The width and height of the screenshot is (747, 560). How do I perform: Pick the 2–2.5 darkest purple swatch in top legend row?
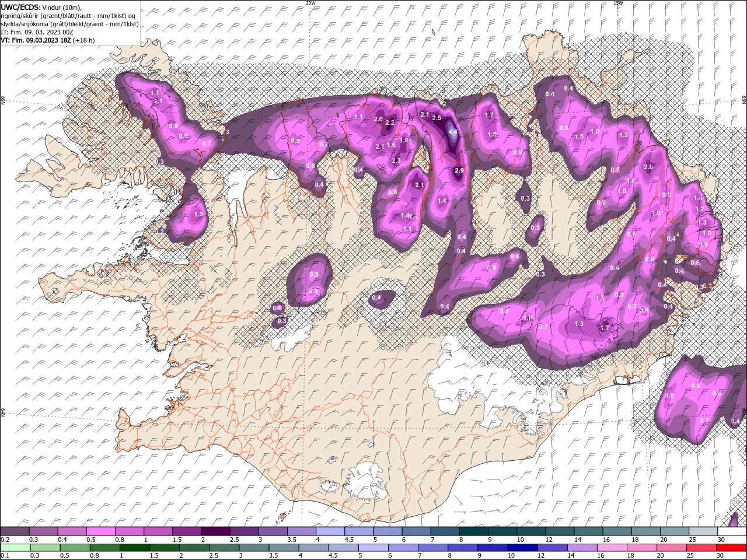click(215, 531)
